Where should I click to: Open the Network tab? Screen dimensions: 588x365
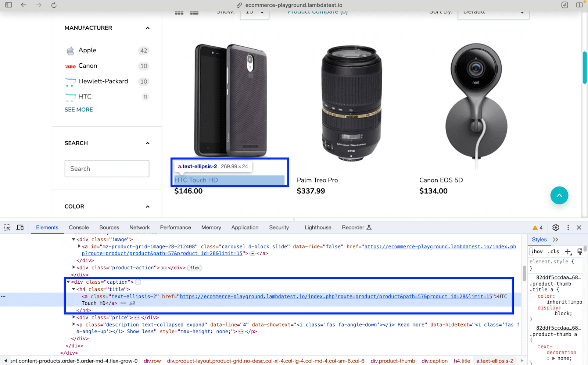pyautogui.click(x=139, y=227)
